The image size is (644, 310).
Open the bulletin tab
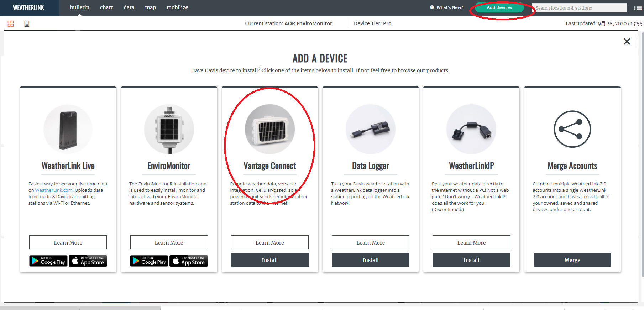(80, 7)
